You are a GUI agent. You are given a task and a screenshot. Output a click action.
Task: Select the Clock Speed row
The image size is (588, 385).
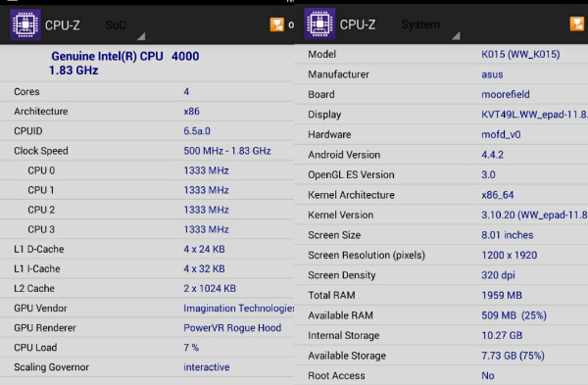coord(147,151)
